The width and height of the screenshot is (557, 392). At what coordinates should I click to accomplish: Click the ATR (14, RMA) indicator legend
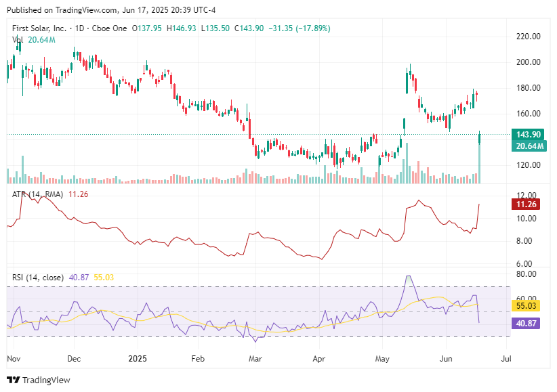[x=38, y=194]
